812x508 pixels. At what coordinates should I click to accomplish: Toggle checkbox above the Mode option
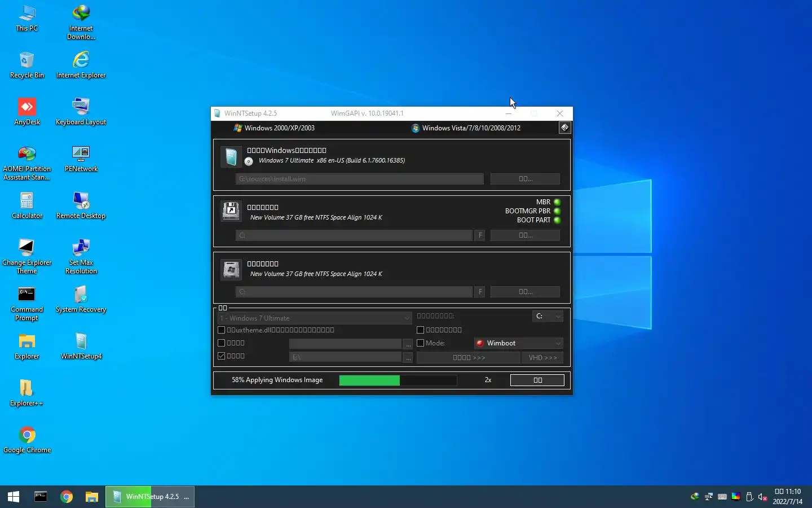click(x=420, y=330)
